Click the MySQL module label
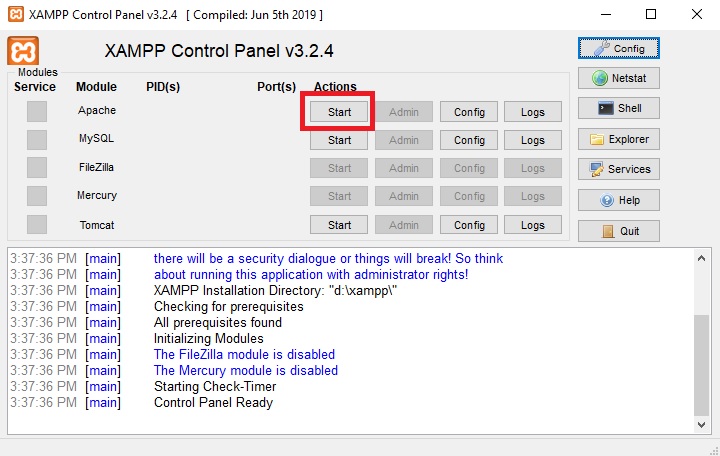Image resolution: width=720 pixels, height=456 pixels. [96, 138]
